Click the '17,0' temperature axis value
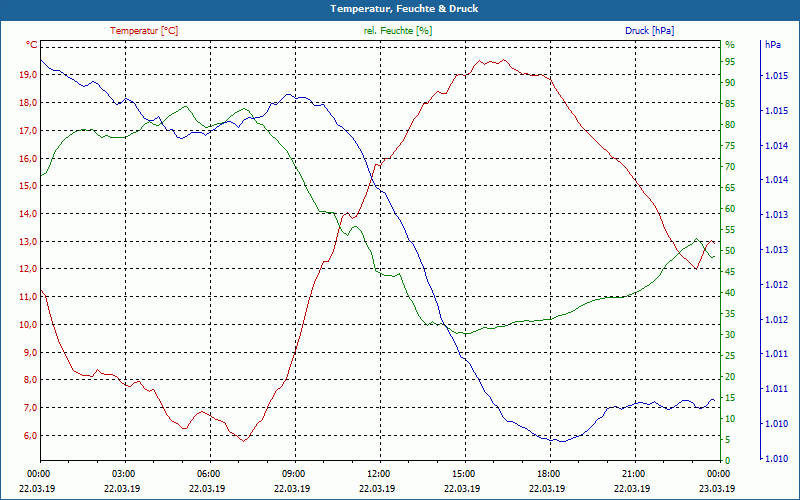Image resolution: width=800 pixels, height=500 pixels. click(28, 131)
